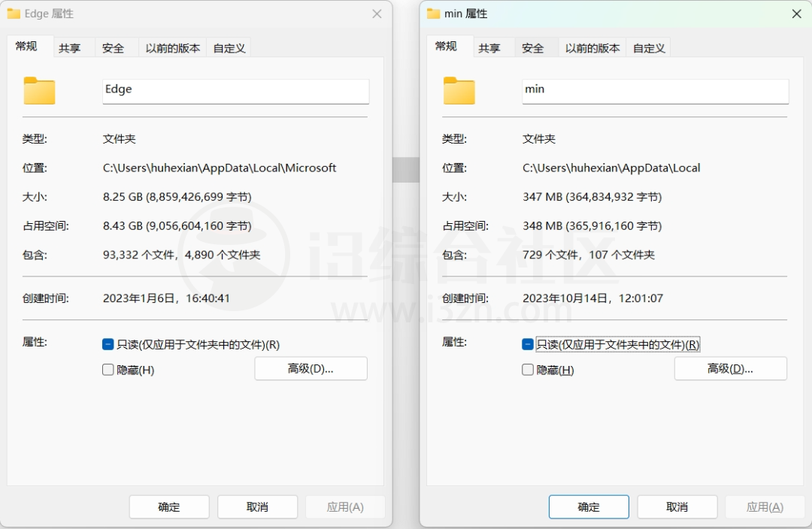812x529 pixels.
Task: Toggle Hidden checkbox in min properties
Action: [528, 370]
